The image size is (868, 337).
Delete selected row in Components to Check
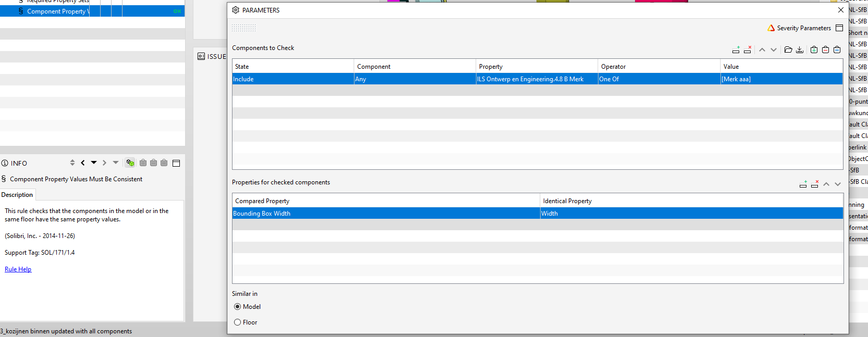click(x=747, y=50)
